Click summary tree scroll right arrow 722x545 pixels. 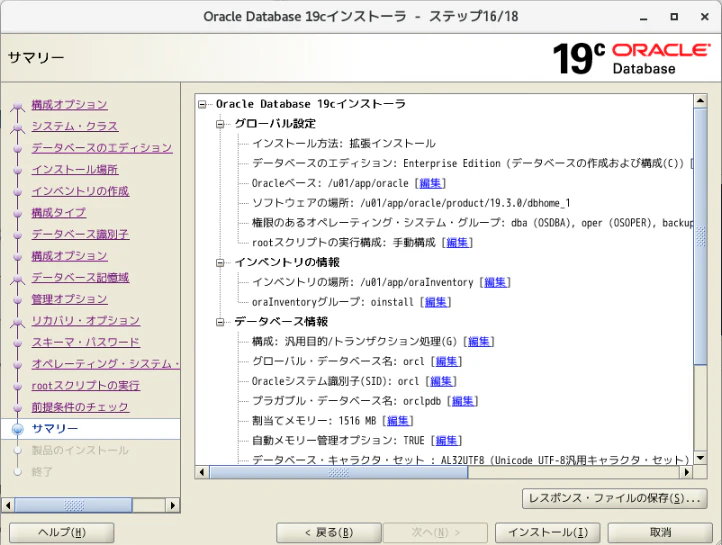click(x=687, y=472)
